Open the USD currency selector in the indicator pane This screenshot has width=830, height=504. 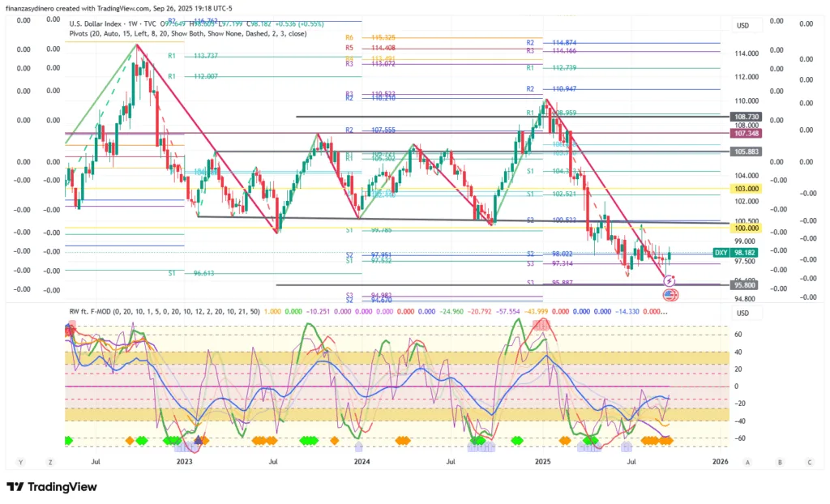tap(742, 314)
